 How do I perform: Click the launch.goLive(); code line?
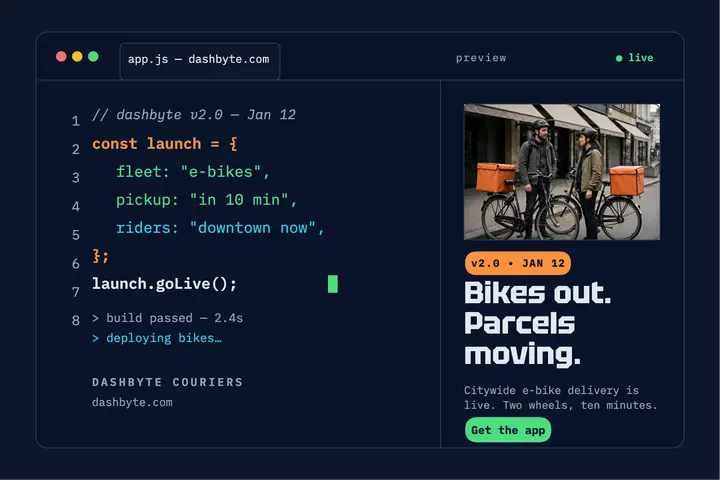(164, 284)
